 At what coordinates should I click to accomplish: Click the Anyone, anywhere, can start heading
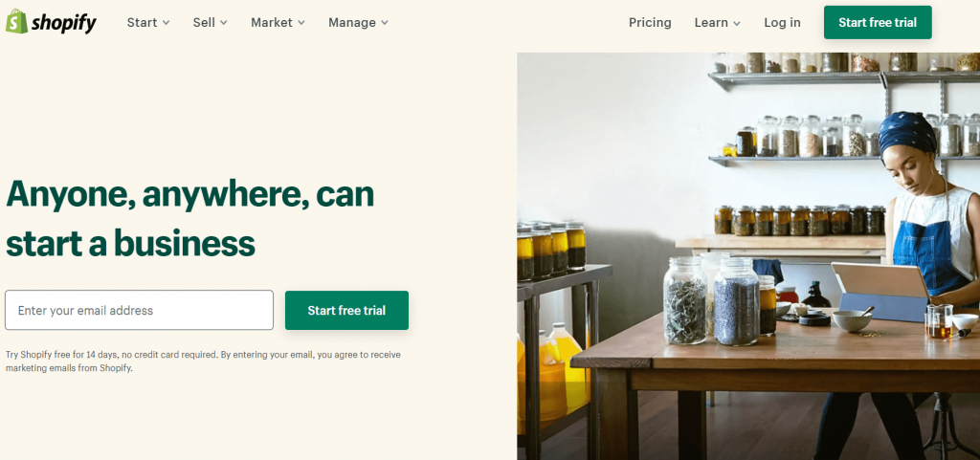[x=190, y=218]
